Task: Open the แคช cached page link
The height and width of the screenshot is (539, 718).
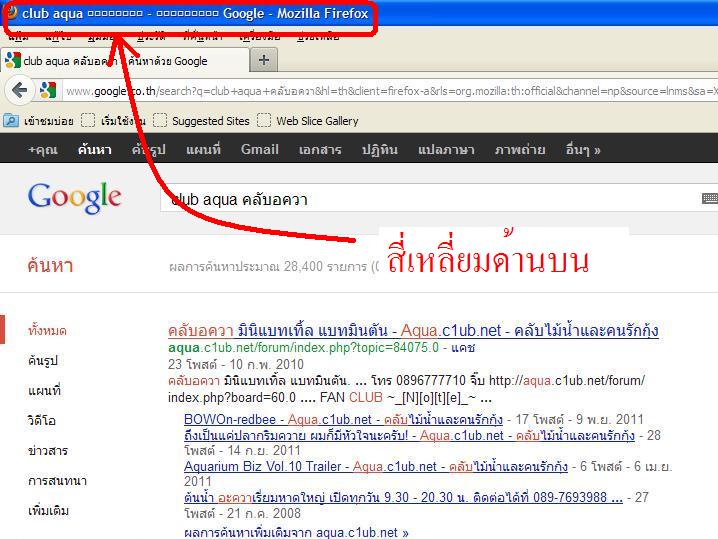Action: pyautogui.click(x=463, y=348)
